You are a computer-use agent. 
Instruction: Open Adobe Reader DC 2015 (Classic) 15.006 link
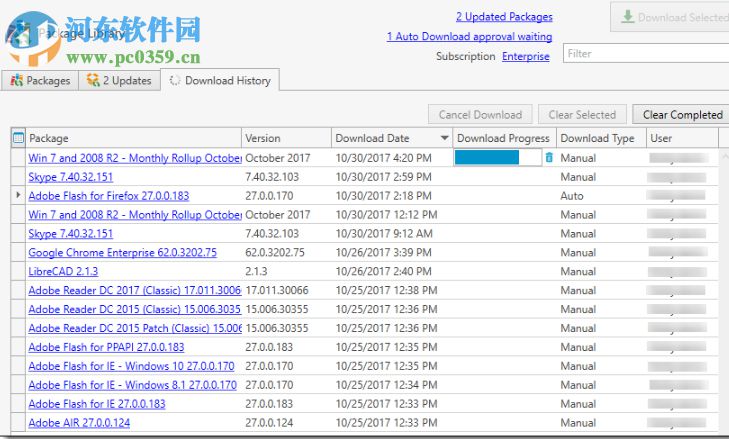point(134,309)
